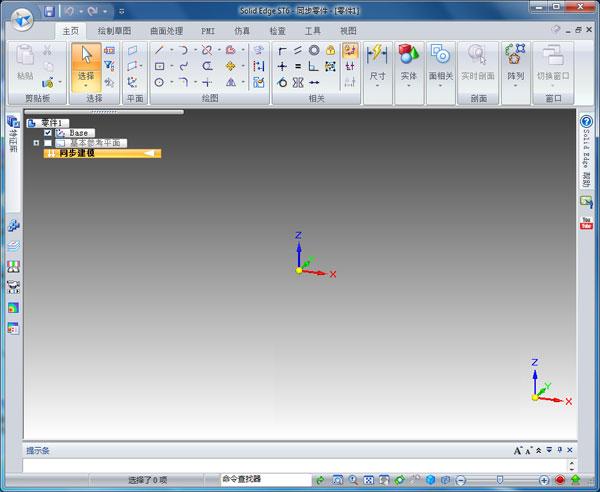
Task: Switch to the 主页 ribbon tab
Action: click(x=70, y=31)
